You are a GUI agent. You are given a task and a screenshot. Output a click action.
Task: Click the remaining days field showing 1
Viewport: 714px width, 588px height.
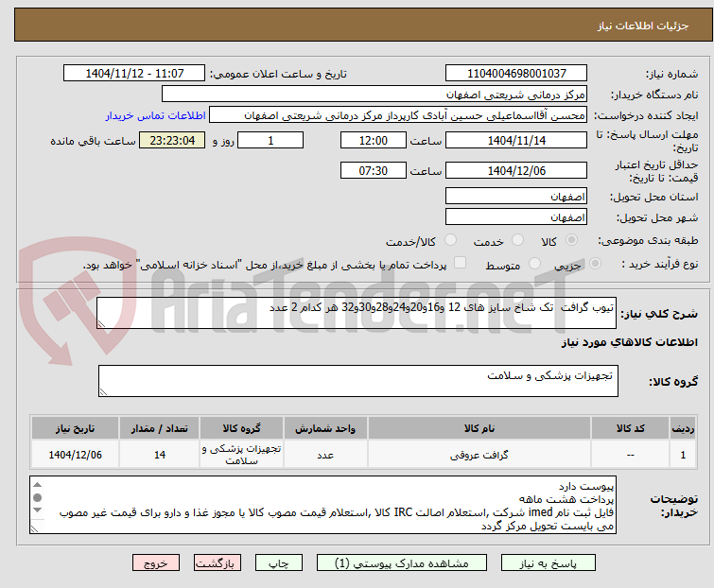pos(270,140)
